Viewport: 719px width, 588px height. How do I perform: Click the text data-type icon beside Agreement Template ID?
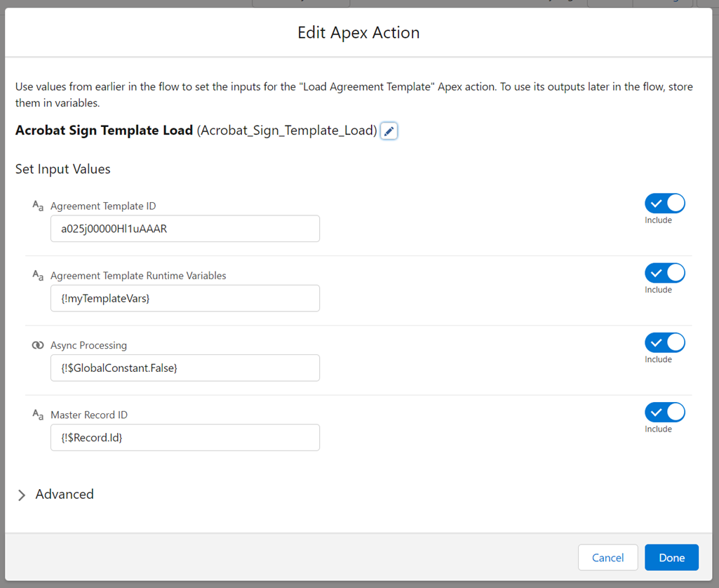pyautogui.click(x=37, y=205)
